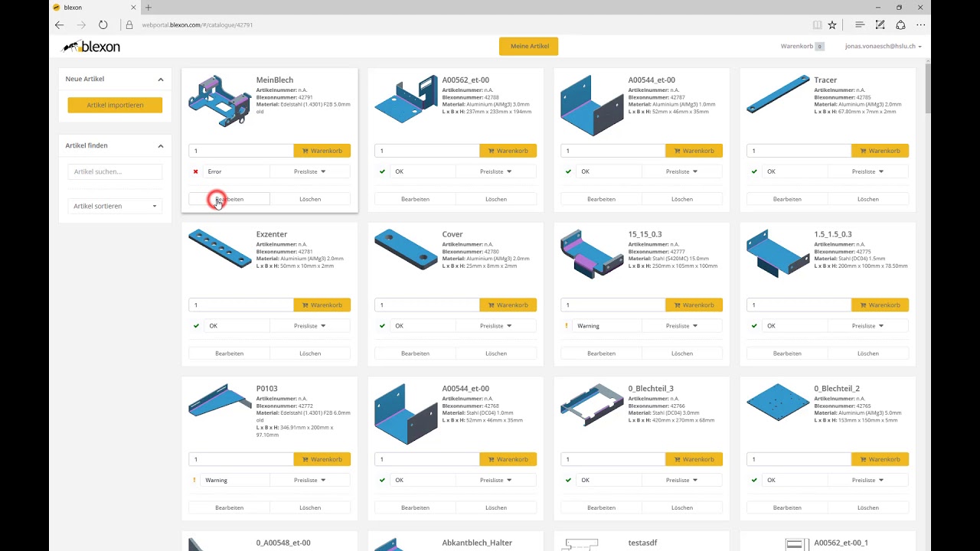The width and height of the screenshot is (980, 551).
Task: Open the browser Hub icon
Action: 860,24
